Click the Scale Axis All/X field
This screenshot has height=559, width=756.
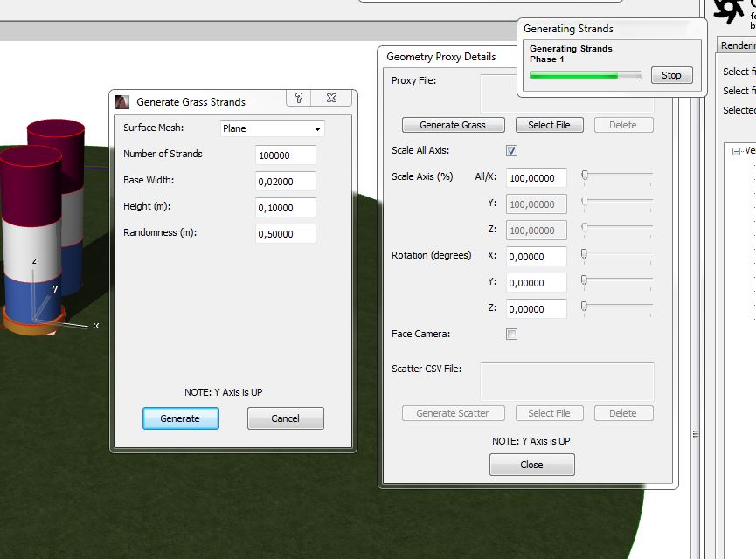536,178
